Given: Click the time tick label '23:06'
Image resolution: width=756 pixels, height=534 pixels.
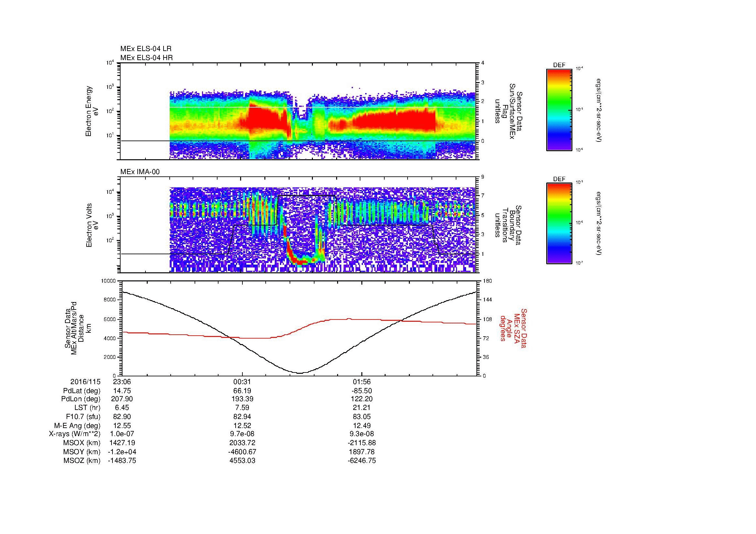Looking at the screenshot, I should 122,382.
